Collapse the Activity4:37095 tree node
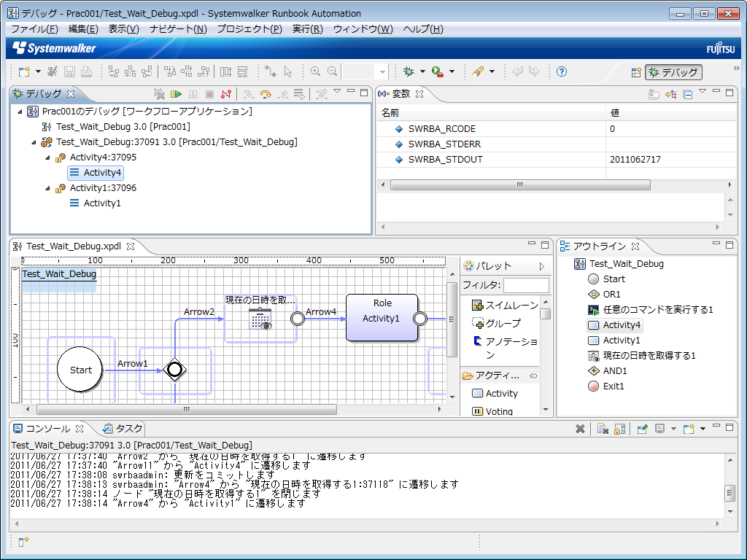Viewport: 747px width, 560px height. pyautogui.click(x=48, y=157)
